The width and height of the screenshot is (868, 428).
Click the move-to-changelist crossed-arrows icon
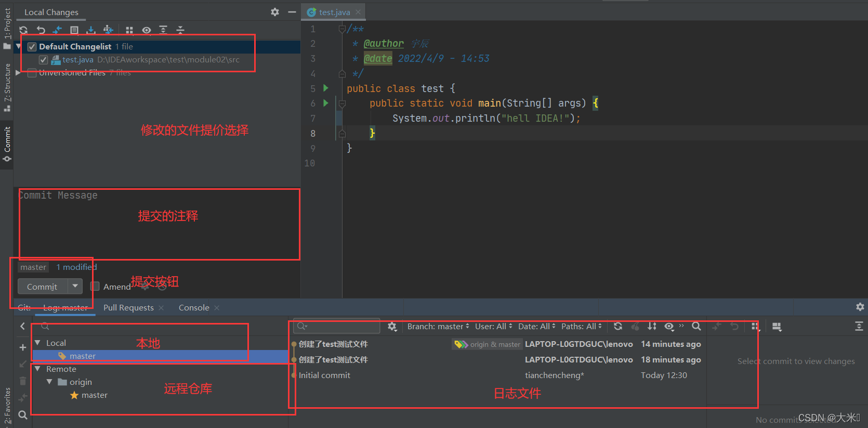coord(108,30)
